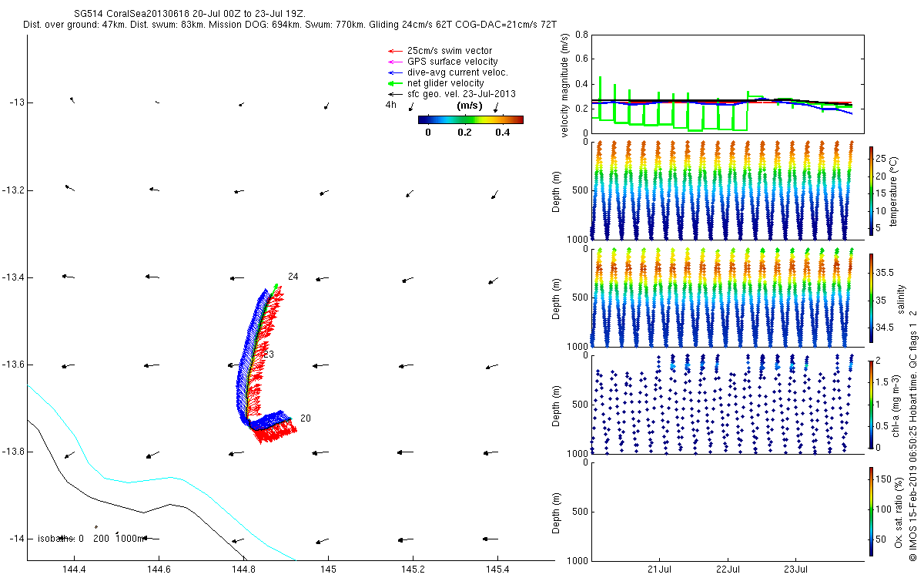Click the '4h' label in the legend
Viewport: 924px width, 578px height.
point(390,105)
